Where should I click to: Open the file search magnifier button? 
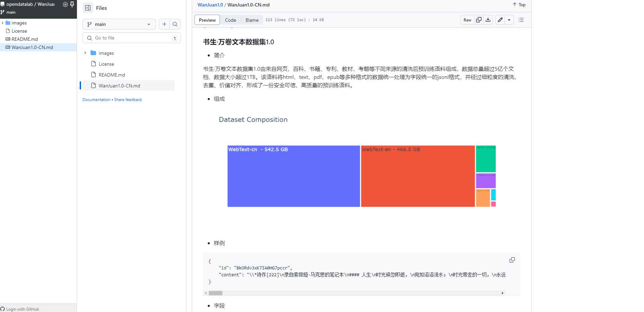tap(175, 24)
